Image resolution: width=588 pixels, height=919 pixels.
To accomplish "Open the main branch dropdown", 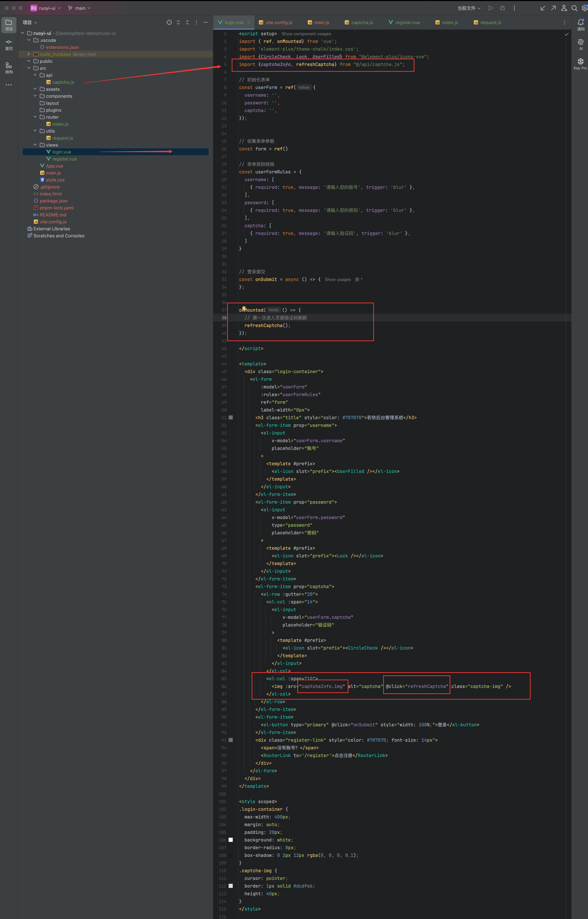I will click(x=79, y=8).
